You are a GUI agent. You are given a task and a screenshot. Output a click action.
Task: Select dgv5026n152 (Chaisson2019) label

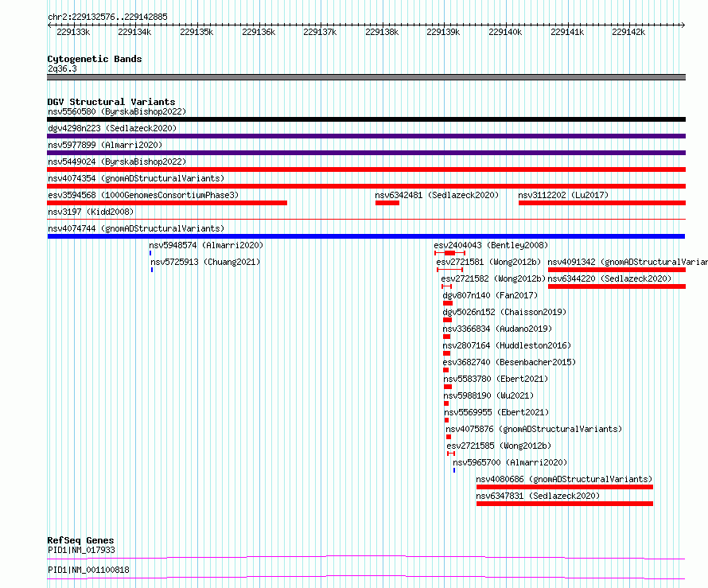pyautogui.click(x=504, y=312)
